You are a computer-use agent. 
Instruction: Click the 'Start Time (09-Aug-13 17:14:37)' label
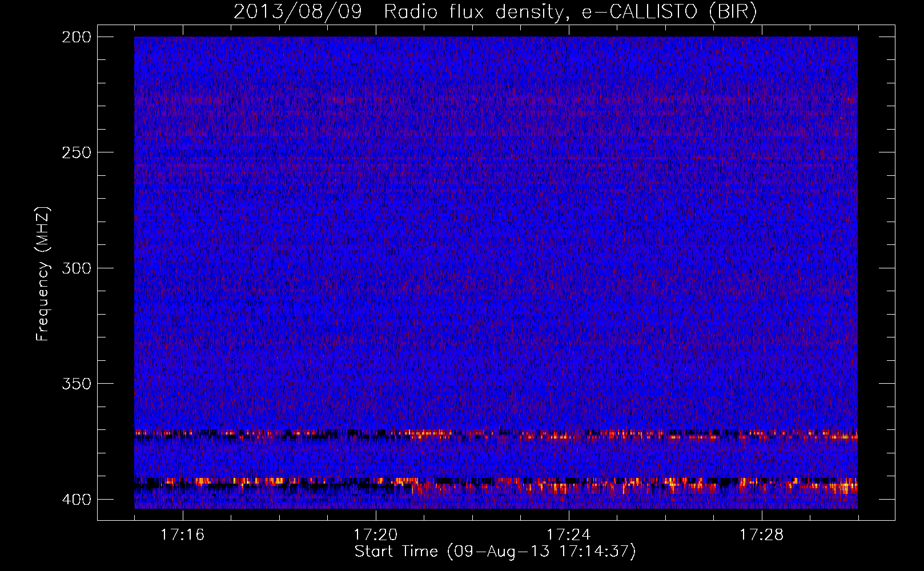495,552
